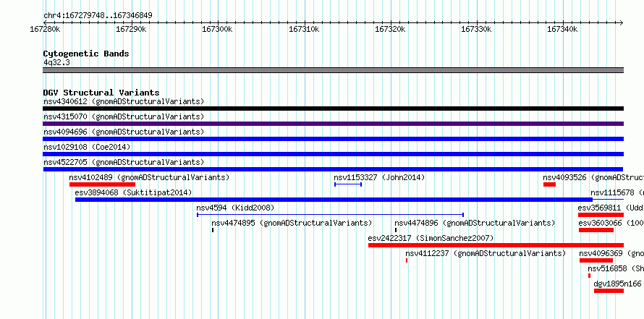Select the esv3569811 red variant bar

[x=601, y=215]
